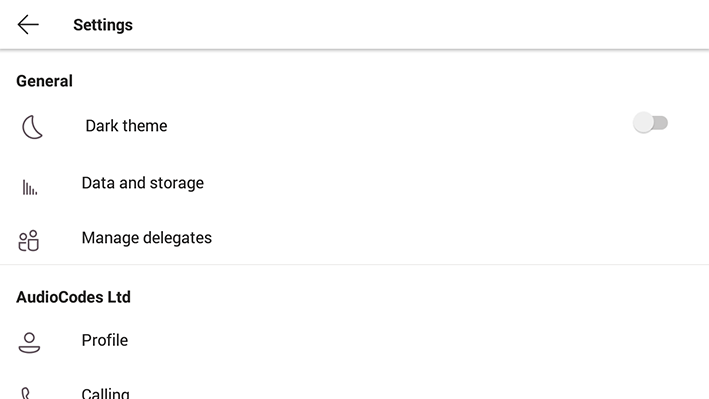Click the crescent moon Dark theme icon
Viewport: 709px width, 399px height.
point(32,127)
